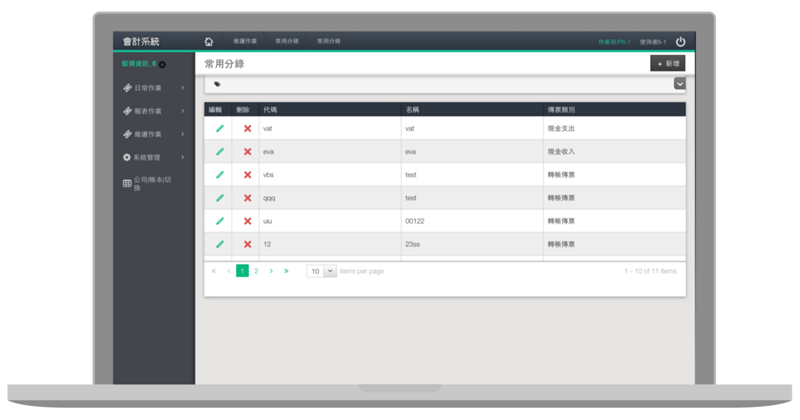Jump to last page arrow
Screen dimensions: 800x420
pyautogui.click(x=286, y=271)
